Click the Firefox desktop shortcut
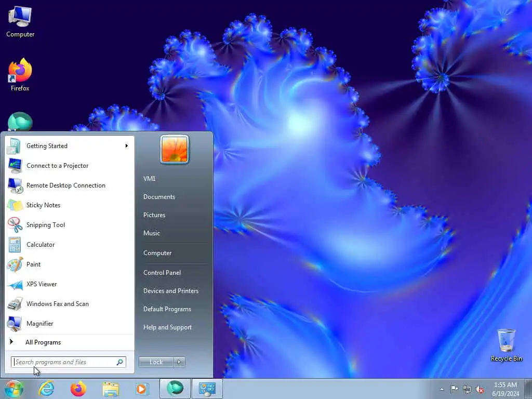 [20, 75]
